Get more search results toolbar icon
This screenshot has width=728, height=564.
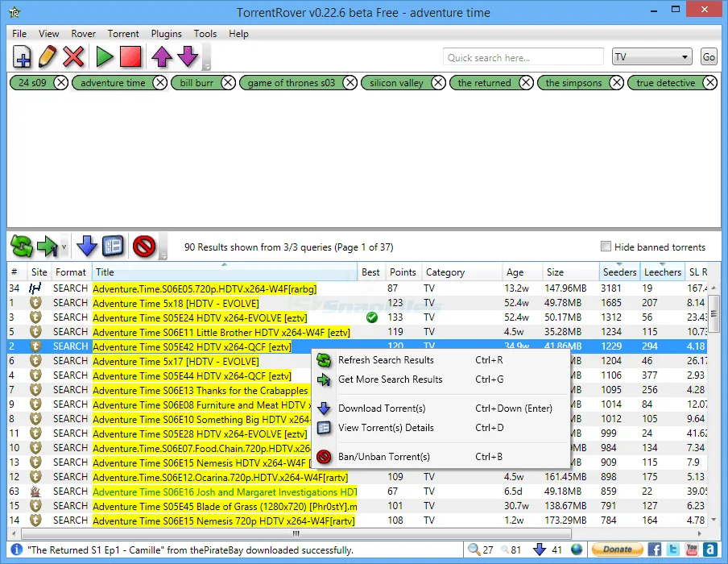tap(47, 246)
